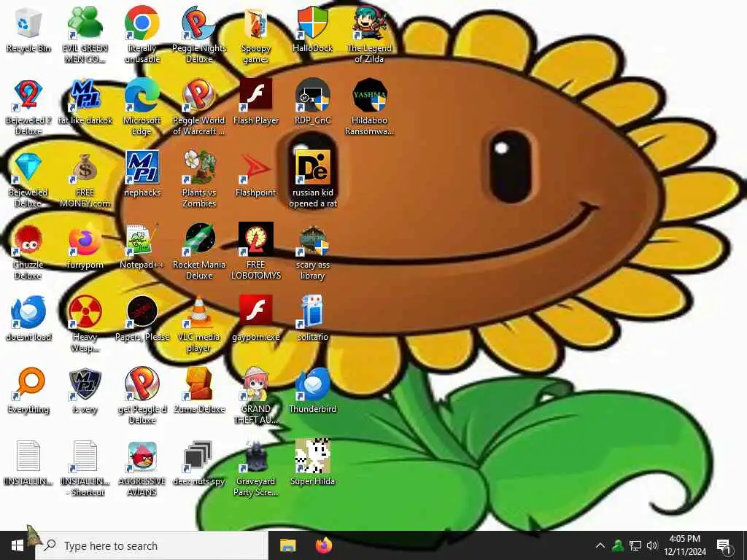Click the Chrome icon labeled literally unusable
The width and height of the screenshot is (747, 560).
(142, 23)
